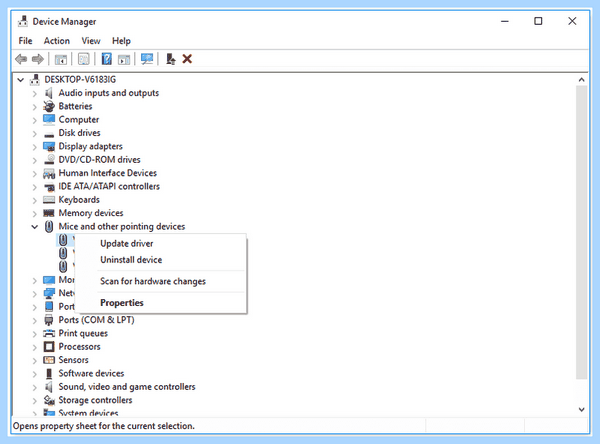Click the IDE ATA/ATAPI controllers icon
This screenshot has width=600, height=444.
[x=49, y=187]
